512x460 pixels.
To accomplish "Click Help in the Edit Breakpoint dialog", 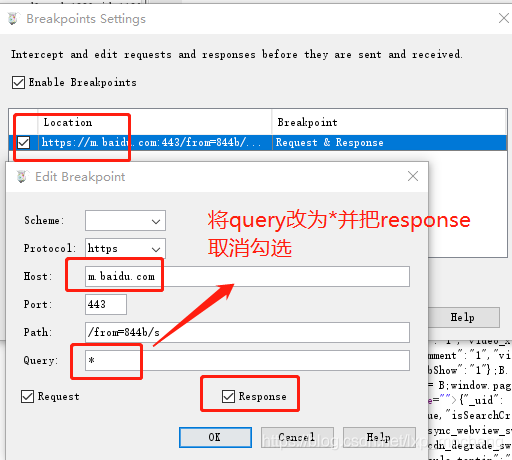I will coord(379,437).
